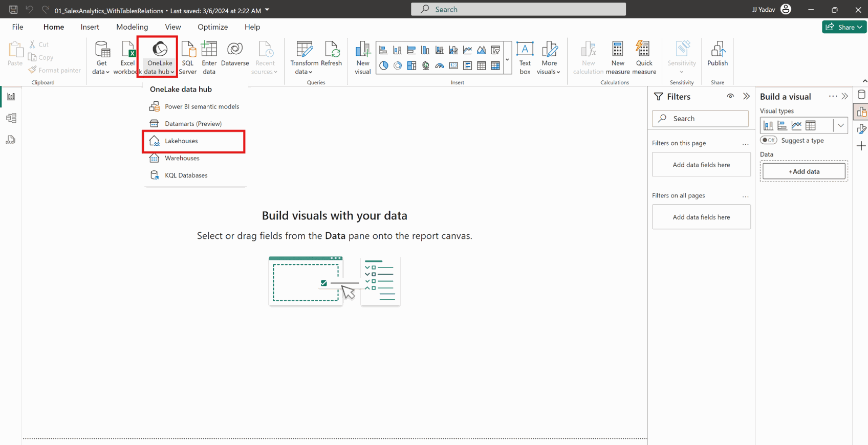Expand the ribbon visual gallery arrow
Image resolution: width=868 pixels, height=445 pixels.
click(507, 59)
